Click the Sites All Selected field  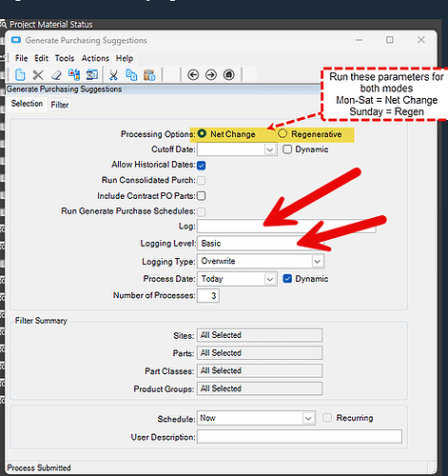click(x=260, y=335)
